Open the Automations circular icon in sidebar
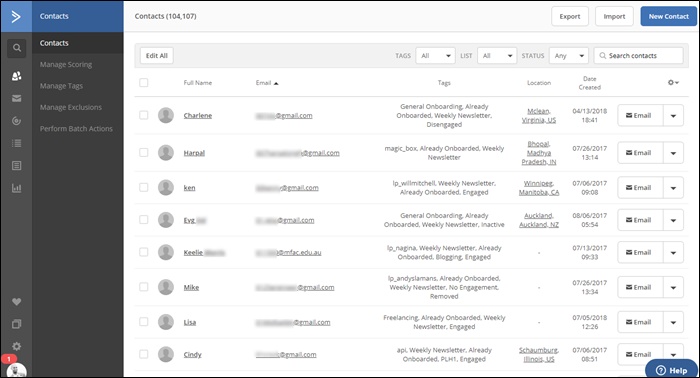700x378 pixels. tap(17, 121)
